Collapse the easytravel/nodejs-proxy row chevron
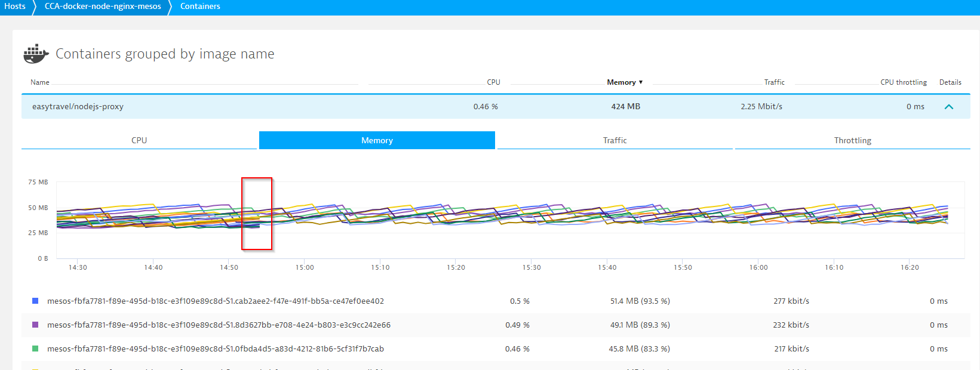The image size is (980, 370). [x=949, y=107]
